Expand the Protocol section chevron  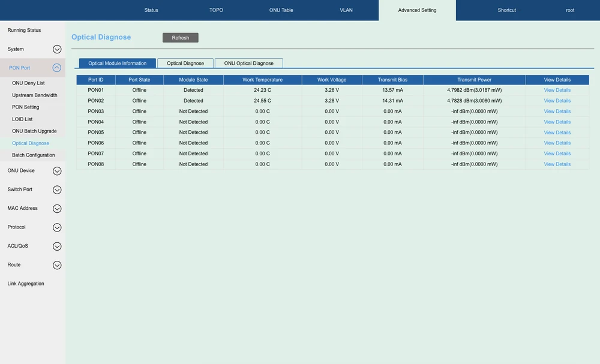[57, 227]
